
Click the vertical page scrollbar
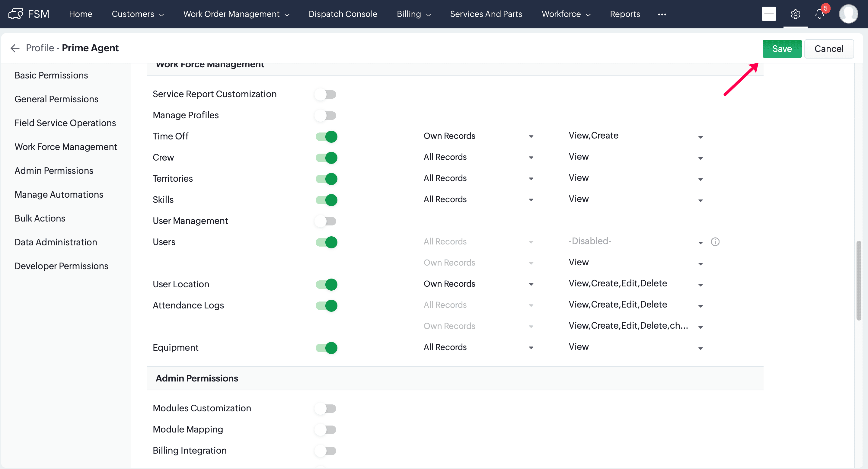pos(859,280)
